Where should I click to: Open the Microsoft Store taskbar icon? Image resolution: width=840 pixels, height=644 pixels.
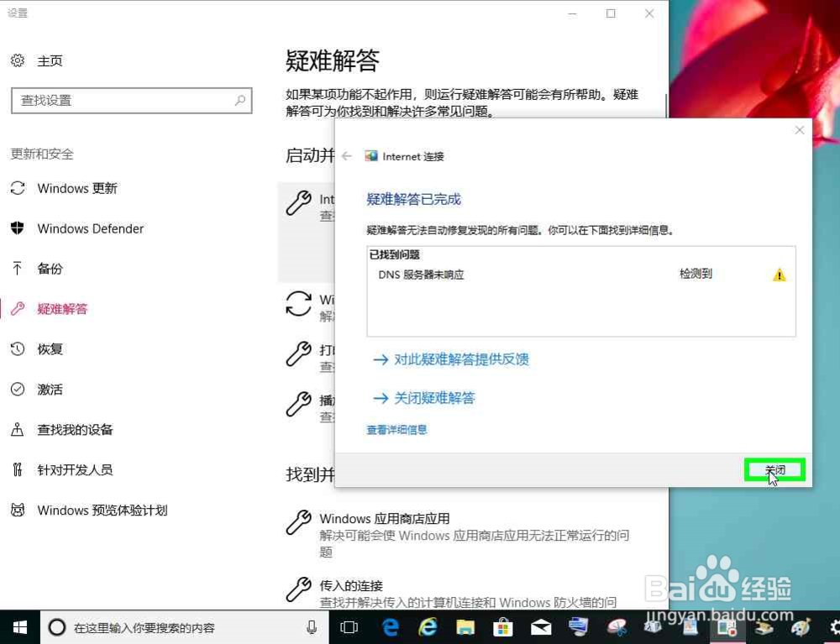(503, 627)
